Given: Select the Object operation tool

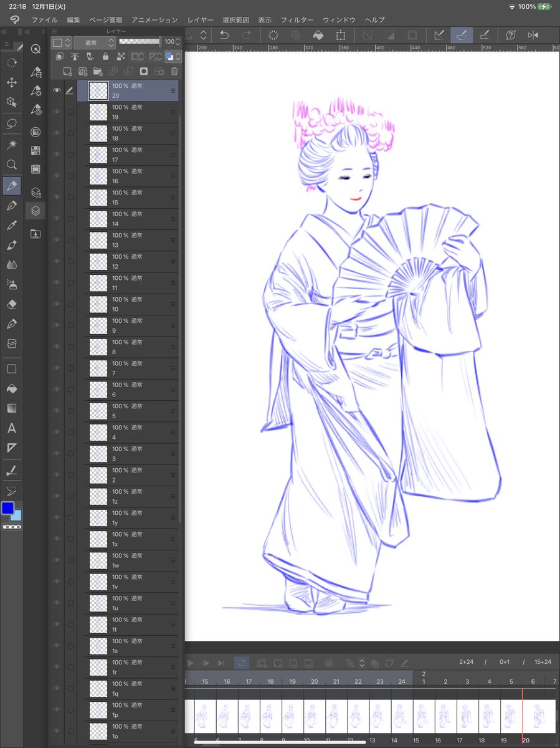Looking at the screenshot, I should pos(11,102).
